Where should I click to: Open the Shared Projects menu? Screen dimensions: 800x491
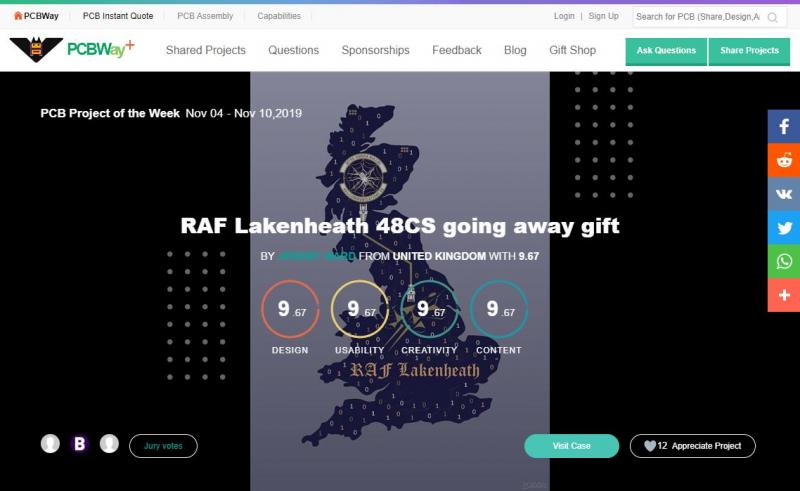tap(206, 50)
